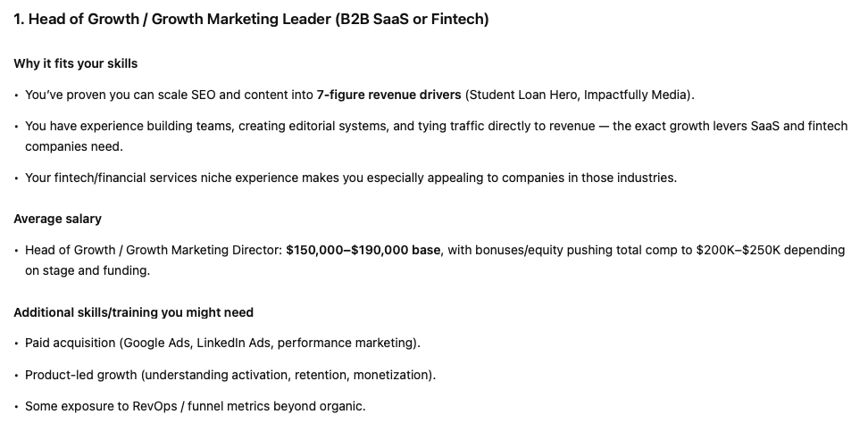Click the fintech/financial services niche experience bullet
This screenshot has width=868, height=431.
[350, 178]
